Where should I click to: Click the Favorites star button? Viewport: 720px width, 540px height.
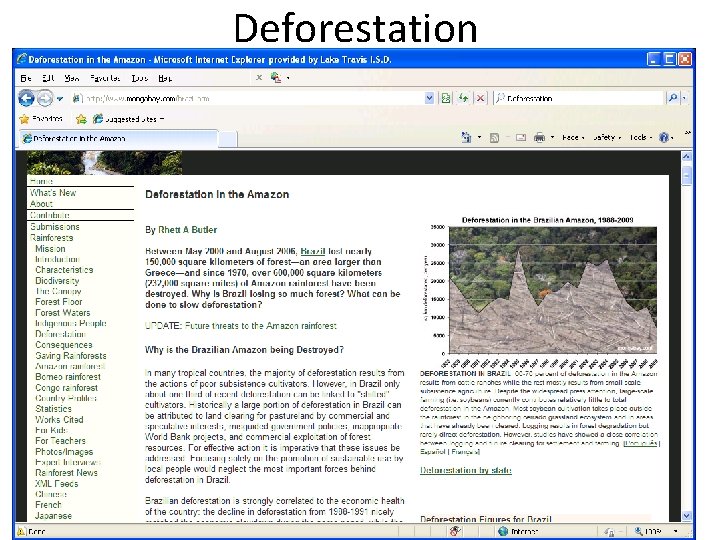click(x=41, y=119)
